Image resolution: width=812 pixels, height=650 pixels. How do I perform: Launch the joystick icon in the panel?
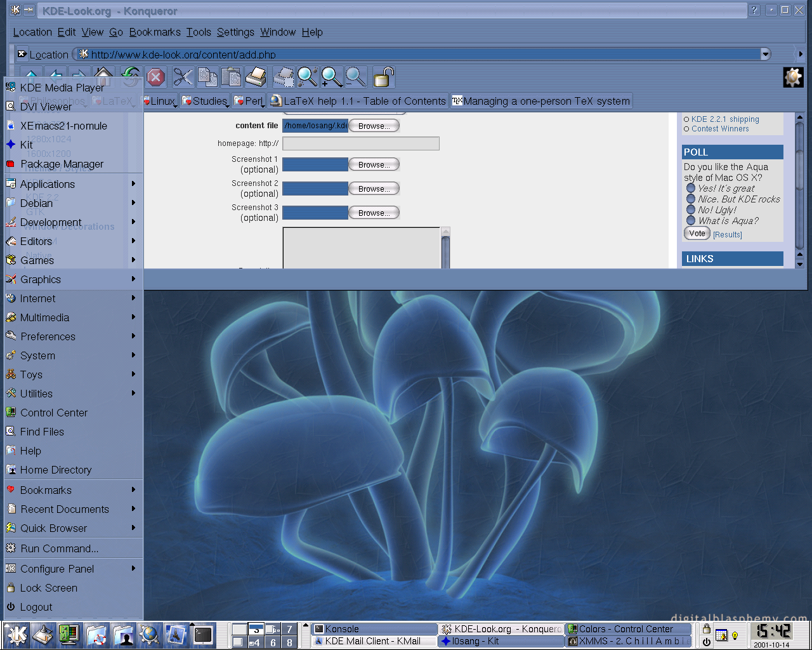(43, 635)
